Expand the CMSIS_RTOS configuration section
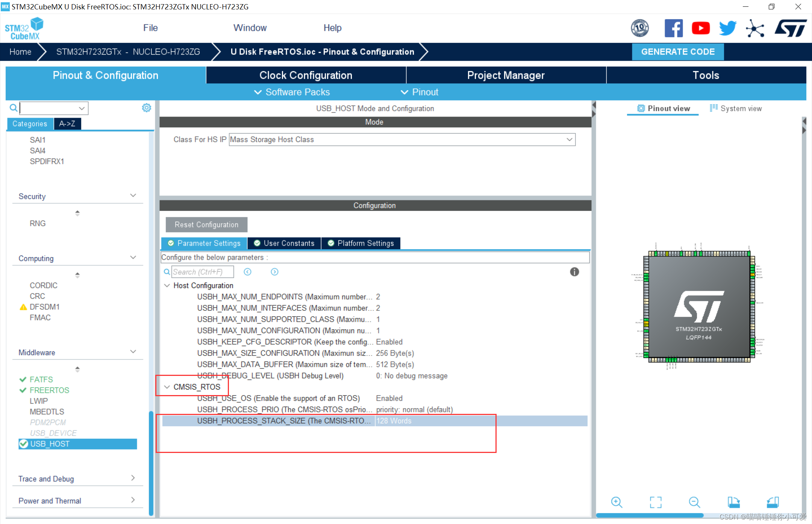 [x=168, y=387]
